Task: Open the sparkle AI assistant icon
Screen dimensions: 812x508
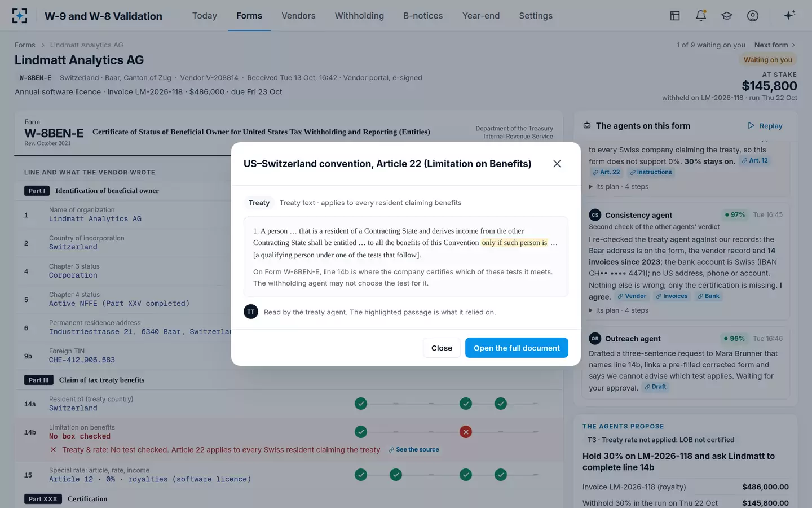Action: (x=789, y=15)
